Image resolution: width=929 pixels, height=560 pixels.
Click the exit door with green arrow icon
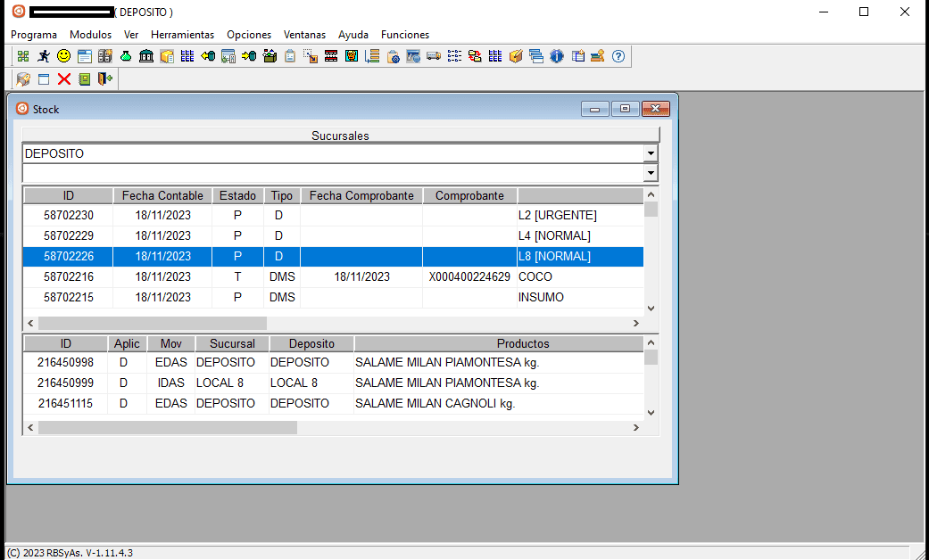coord(105,78)
